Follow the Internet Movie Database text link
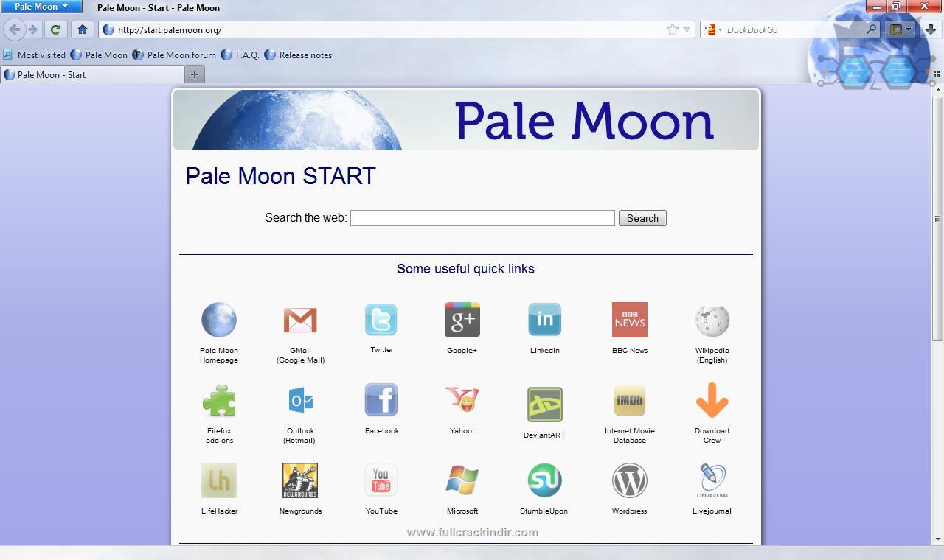This screenshot has width=944, height=560. (630, 435)
